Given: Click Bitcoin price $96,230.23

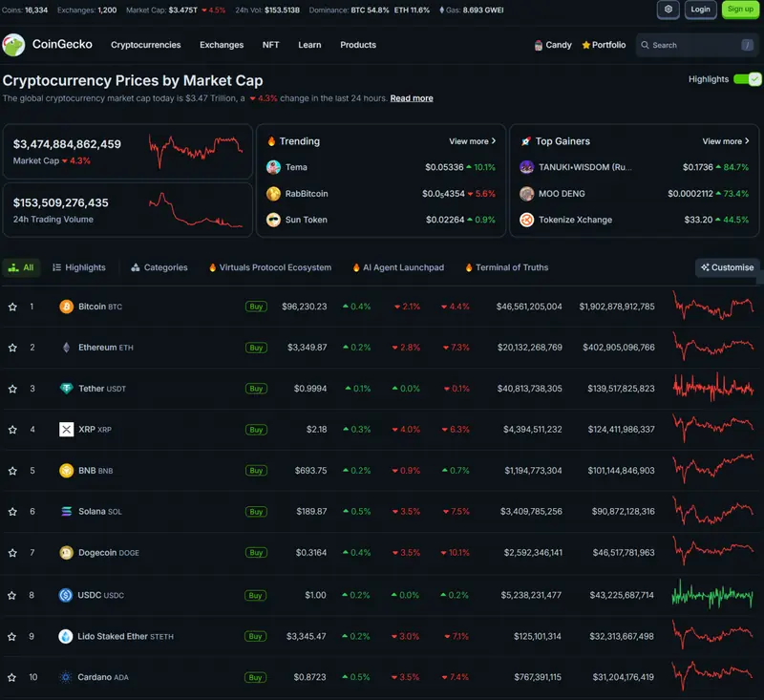Looking at the screenshot, I should 305,307.
